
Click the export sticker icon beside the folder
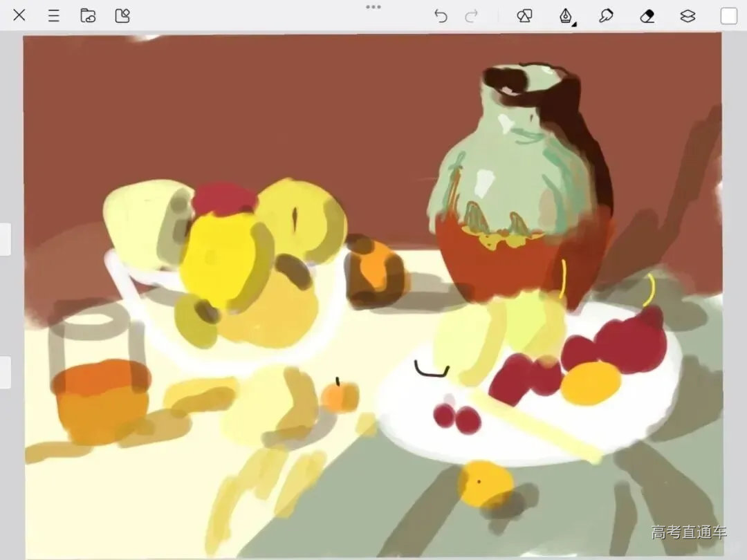[122, 15]
